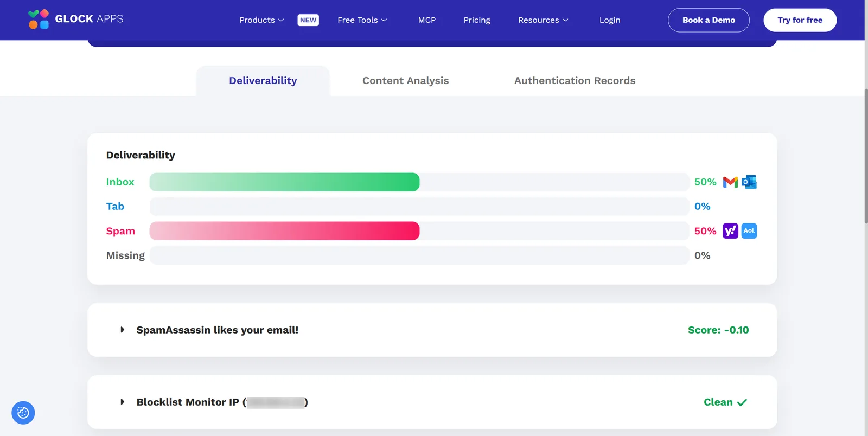Screen dimensions: 868x436
Task: Click the NEW badge in navigation
Action: click(308, 20)
